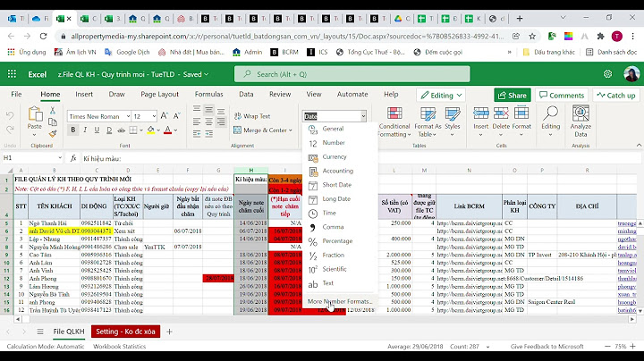The height and width of the screenshot is (361, 644).
Task: Click zoom in plus at 75%
Action: point(632,346)
